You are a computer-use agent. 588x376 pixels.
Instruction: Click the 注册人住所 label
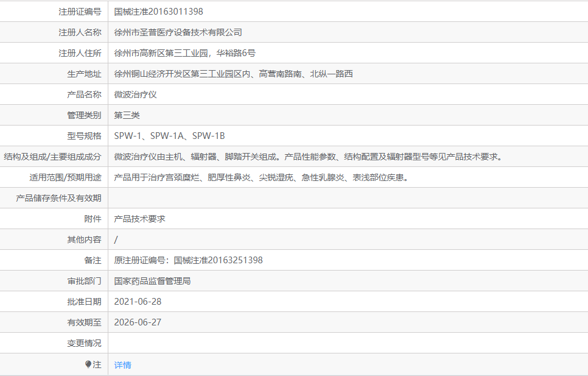[80, 53]
